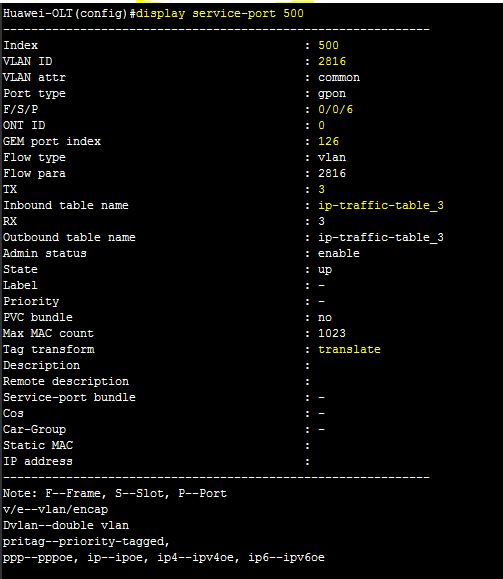
Task: Select the Port type gpon value
Action: [332, 94]
